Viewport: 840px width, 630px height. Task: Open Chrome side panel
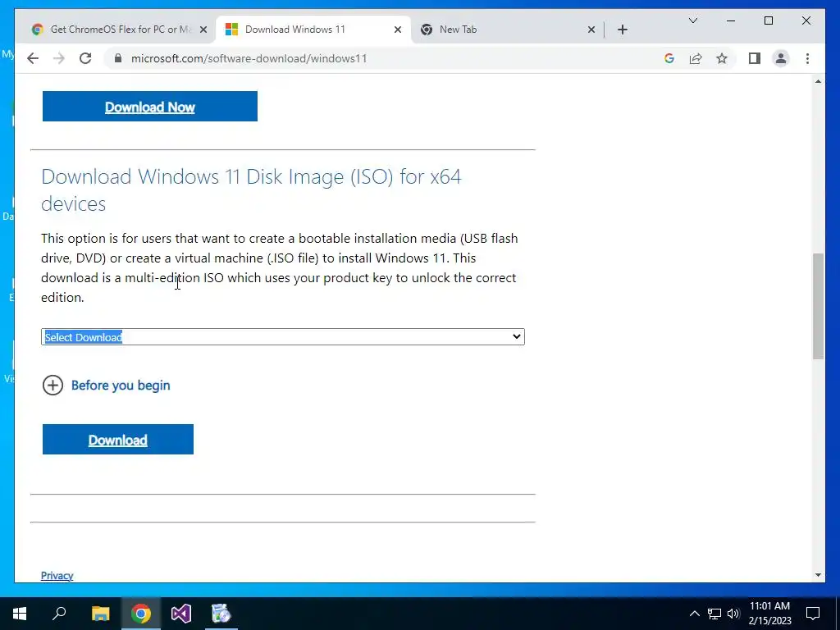755,58
